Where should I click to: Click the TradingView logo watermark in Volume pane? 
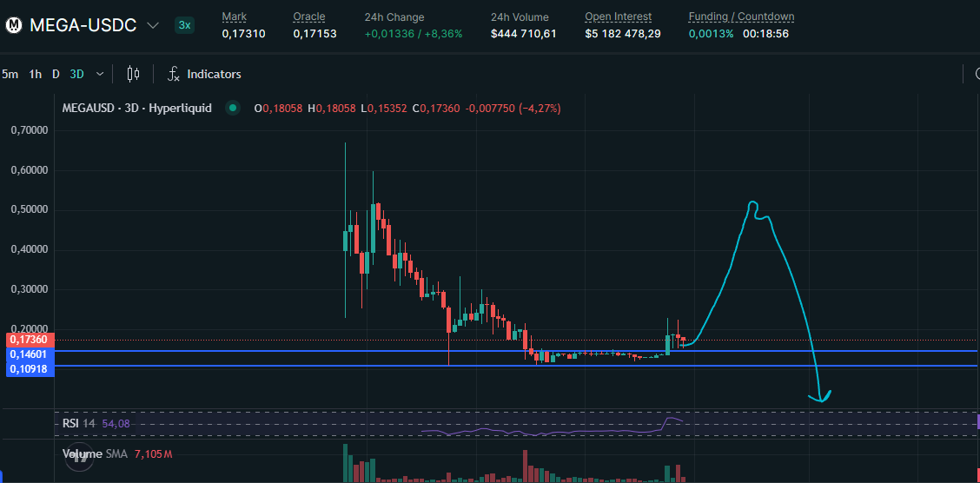tap(79, 455)
